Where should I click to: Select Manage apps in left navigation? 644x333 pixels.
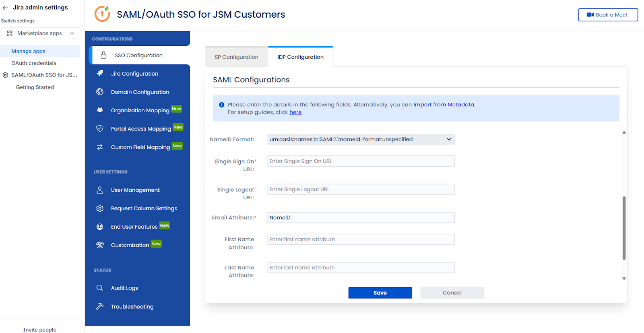pyautogui.click(x=40, y=51)
